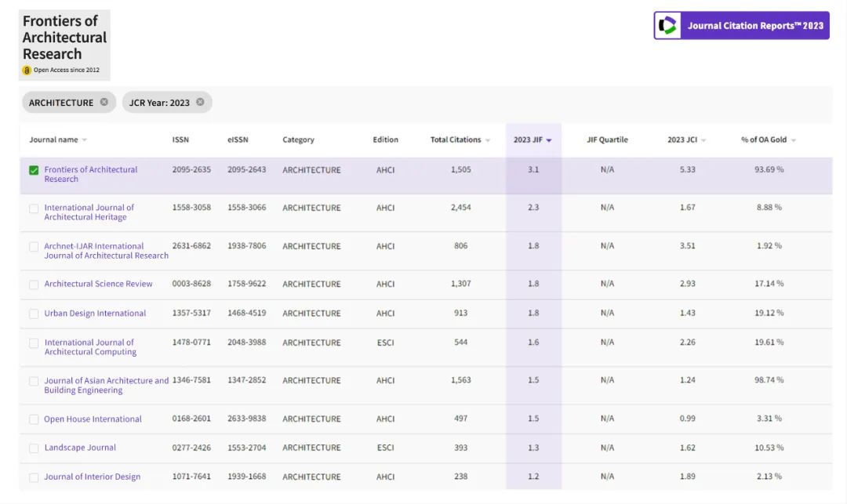This screenshot has height=504, width=847.
Task: Select the Urban Design International checkbox
Action: click(34, 314)
